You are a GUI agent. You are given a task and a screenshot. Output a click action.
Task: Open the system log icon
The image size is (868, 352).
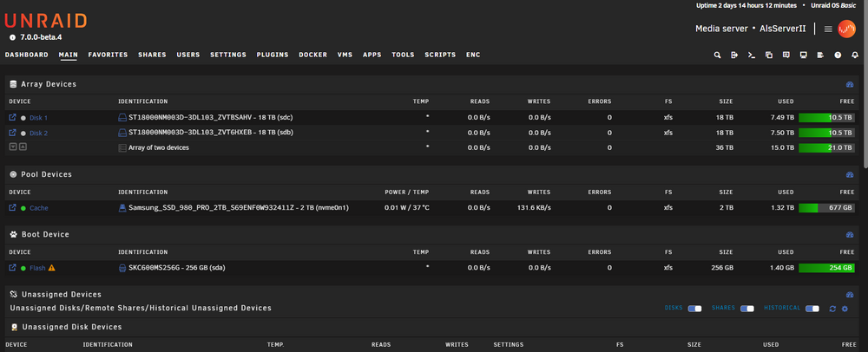click(820, 55)
